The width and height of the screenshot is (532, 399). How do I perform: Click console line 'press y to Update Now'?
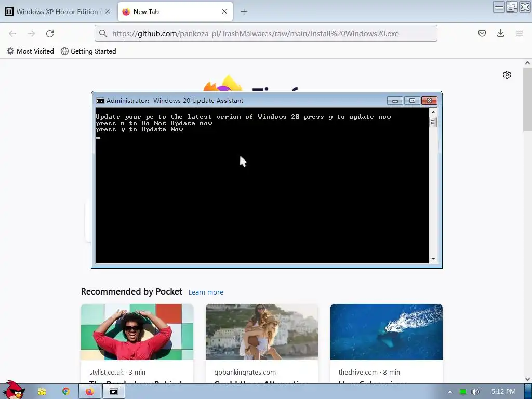pos(139,129)
